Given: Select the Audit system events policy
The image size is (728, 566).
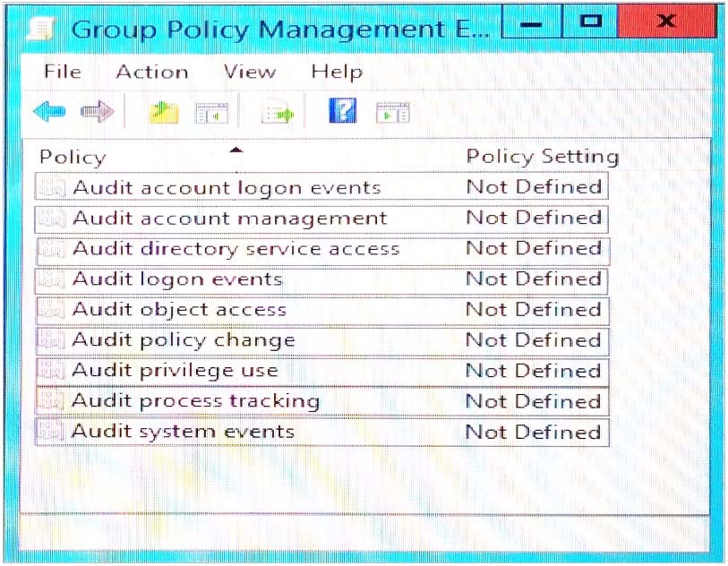Looking at the screenshot, I should [321, 433].
